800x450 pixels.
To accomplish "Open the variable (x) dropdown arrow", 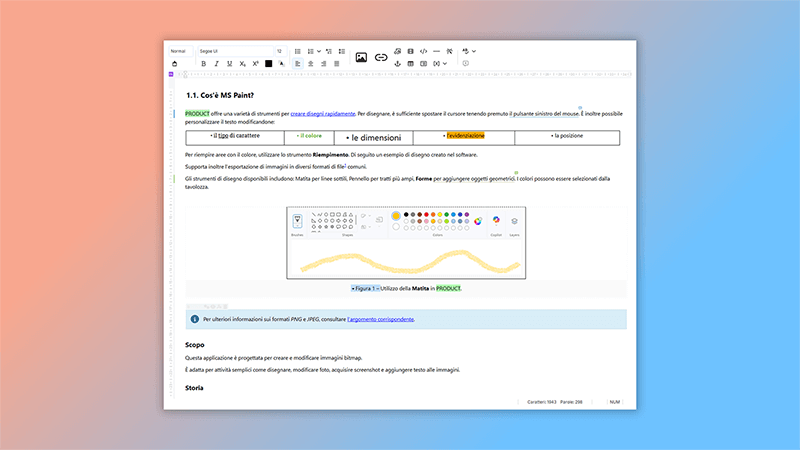I will pos(445,64).
